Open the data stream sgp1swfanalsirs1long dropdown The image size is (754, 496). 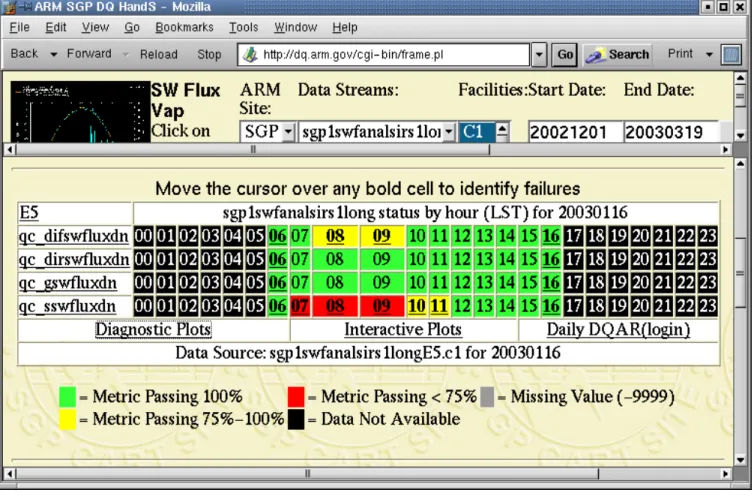(x=377, y=131)
